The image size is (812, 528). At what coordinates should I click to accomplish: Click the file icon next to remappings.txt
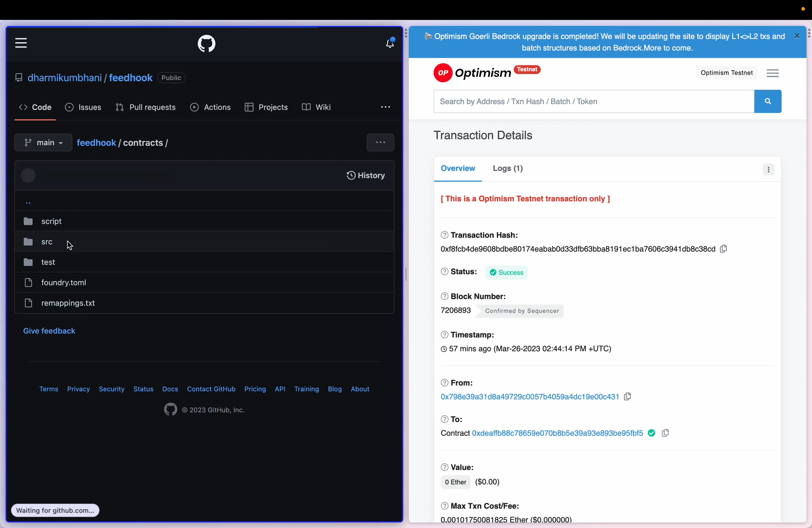(x=28, y=303)
